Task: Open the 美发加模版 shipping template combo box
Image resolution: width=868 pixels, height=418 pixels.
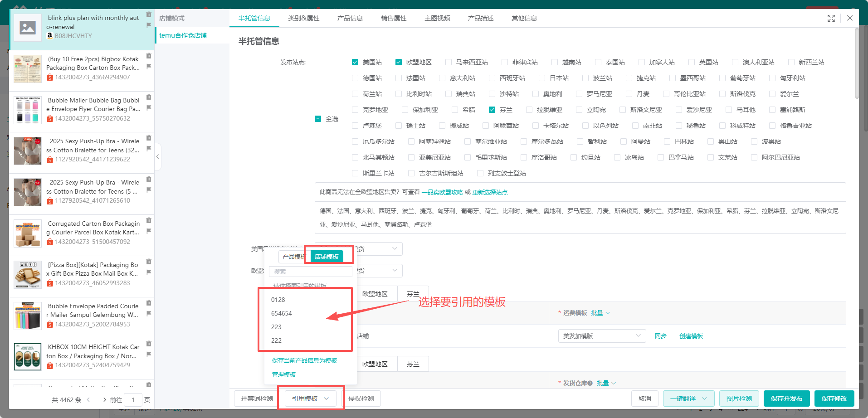Action: [x=602, y=336]
